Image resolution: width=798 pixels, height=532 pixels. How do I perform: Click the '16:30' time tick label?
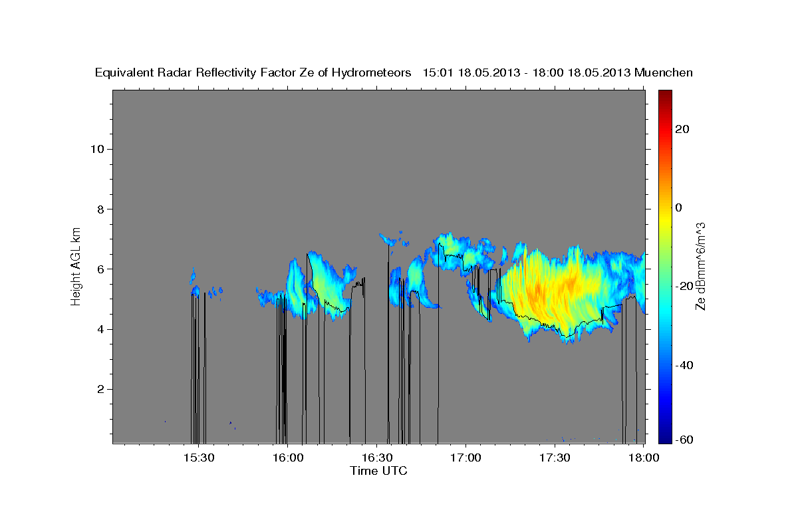click(x=376, y=458)
